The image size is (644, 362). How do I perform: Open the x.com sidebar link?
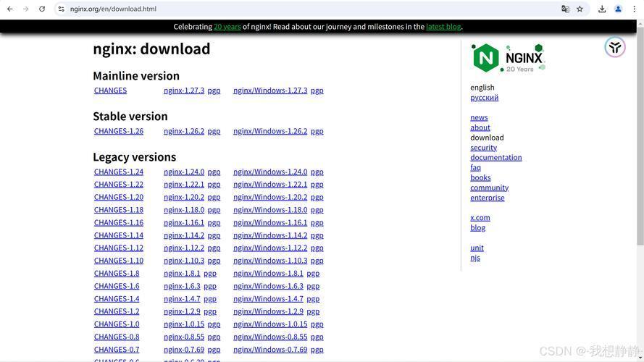(480, 218)
